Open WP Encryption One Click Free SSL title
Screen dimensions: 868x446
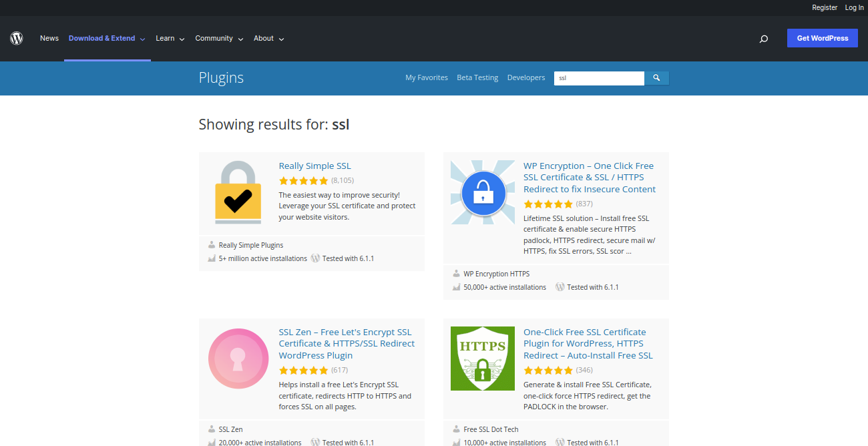click(590, 178)
